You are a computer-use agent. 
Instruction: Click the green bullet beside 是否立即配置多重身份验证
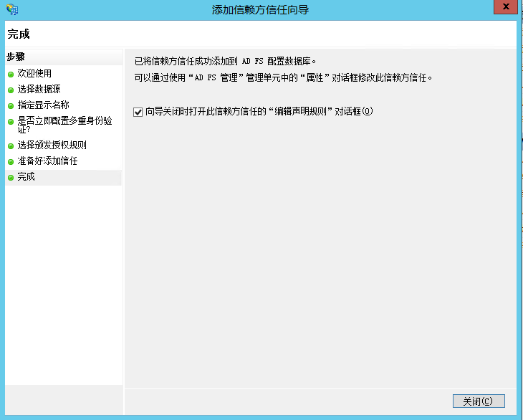tap(11, 121)
